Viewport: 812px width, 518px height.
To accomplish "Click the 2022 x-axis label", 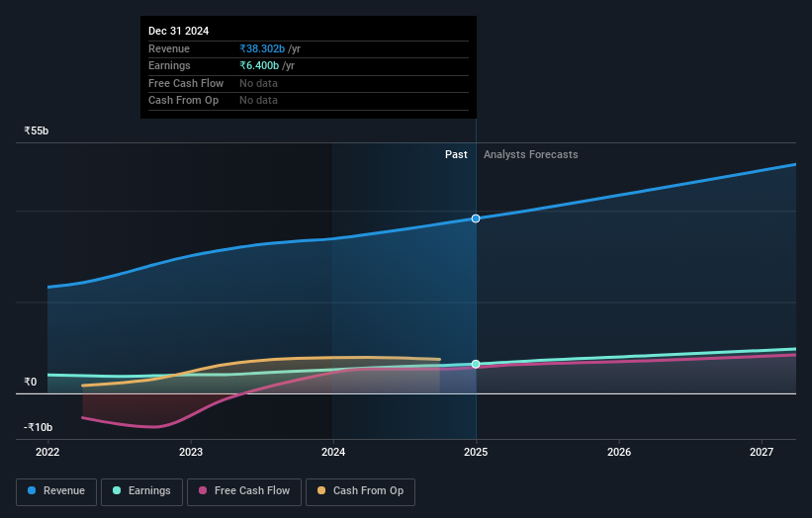I will [x=47, y=452].
